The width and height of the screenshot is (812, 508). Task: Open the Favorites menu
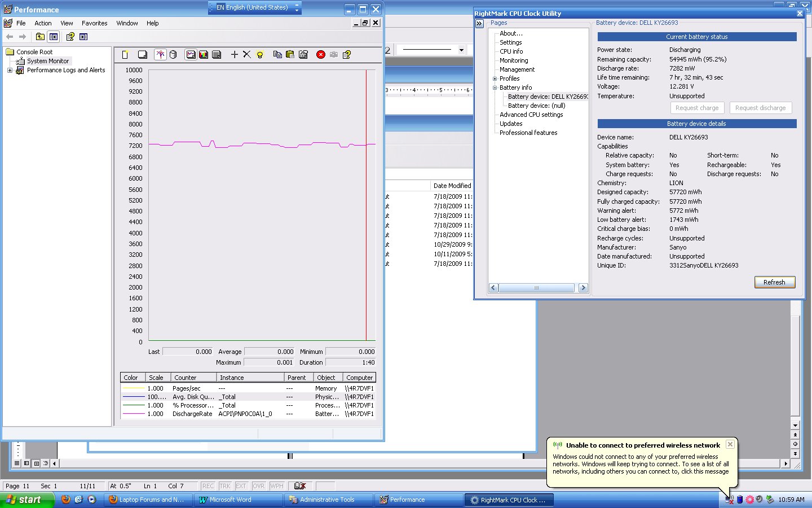(94, 23)
